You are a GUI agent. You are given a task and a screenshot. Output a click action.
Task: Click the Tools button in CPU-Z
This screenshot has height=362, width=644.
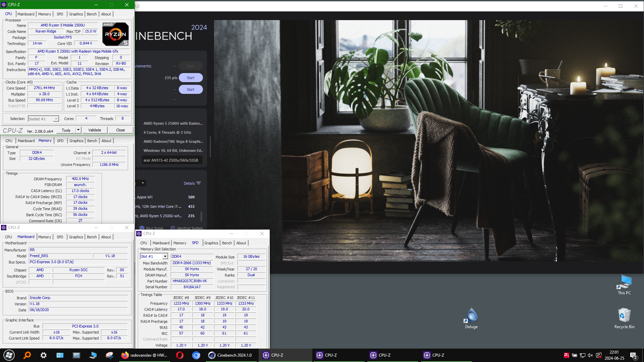point(66,130)
